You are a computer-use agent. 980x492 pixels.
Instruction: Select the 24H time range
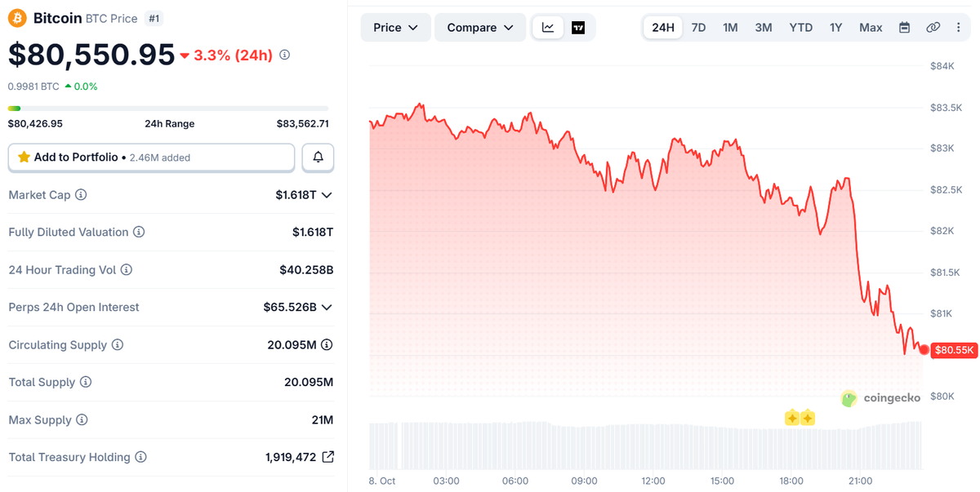pos(663,27)
